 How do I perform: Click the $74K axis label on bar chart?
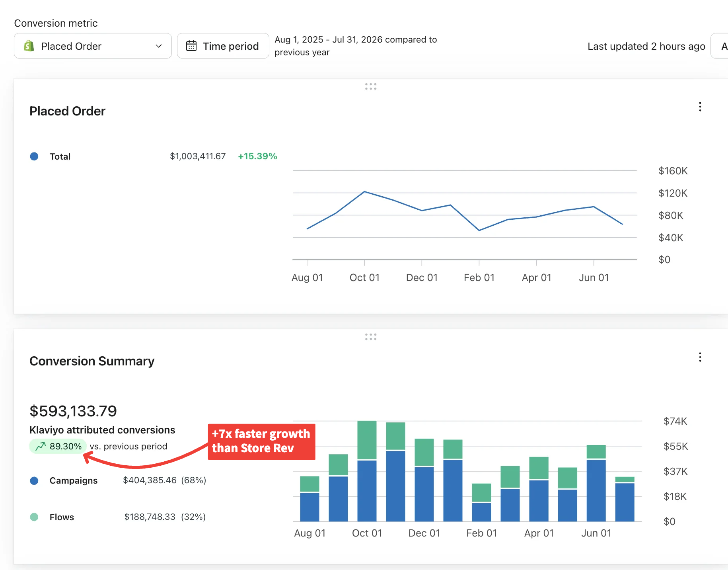(x=675, y=421)
